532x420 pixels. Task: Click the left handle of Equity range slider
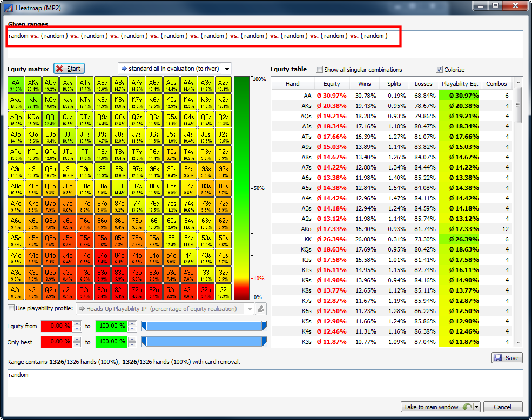coord(144,326)
